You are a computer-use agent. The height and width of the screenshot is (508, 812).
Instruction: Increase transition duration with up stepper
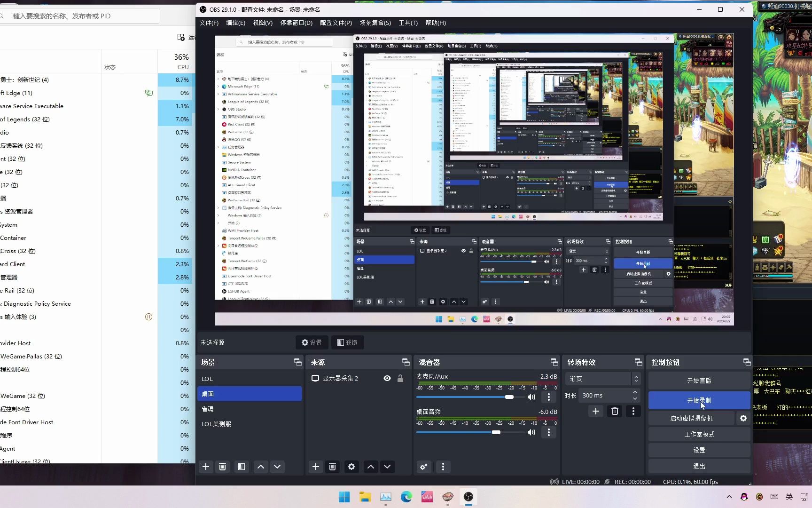tap(635, 392)
